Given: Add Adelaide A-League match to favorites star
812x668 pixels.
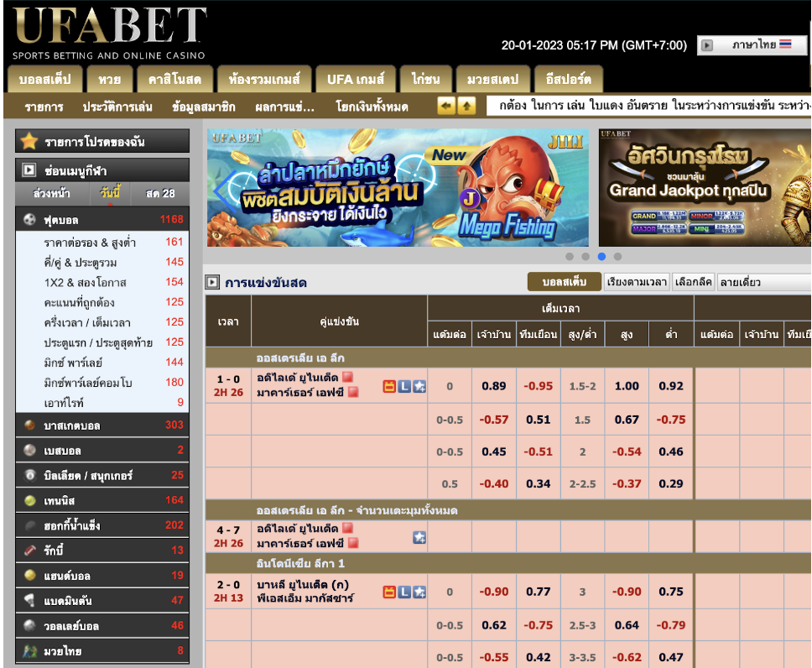Looking at the screenshot, I should 419,386.
